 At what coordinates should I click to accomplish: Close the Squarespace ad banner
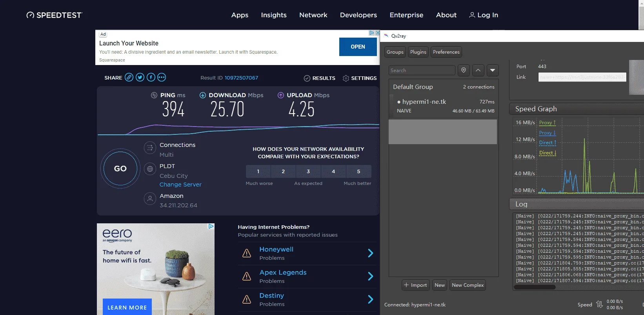click(x=377, y=33)
